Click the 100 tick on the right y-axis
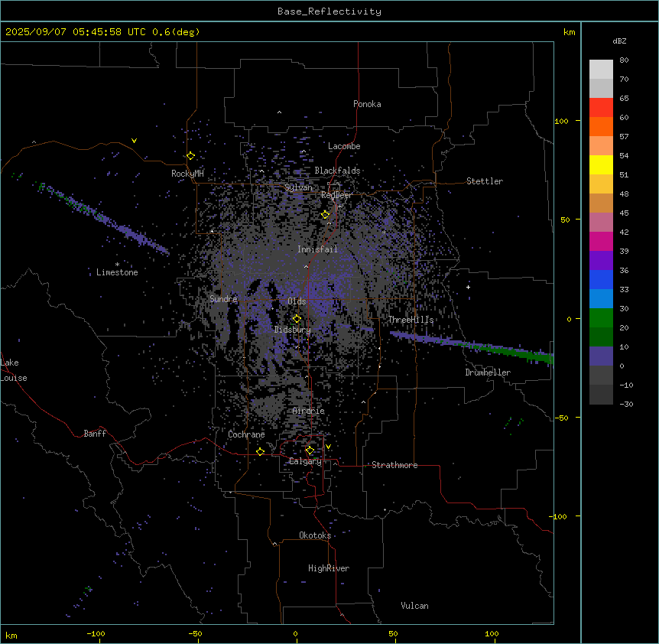This screenshot has width=659, height=644. tap(561, 121)
